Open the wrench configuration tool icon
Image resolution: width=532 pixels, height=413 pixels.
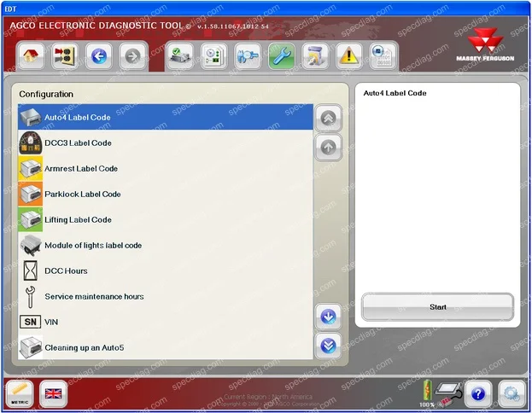pos(282,56)
